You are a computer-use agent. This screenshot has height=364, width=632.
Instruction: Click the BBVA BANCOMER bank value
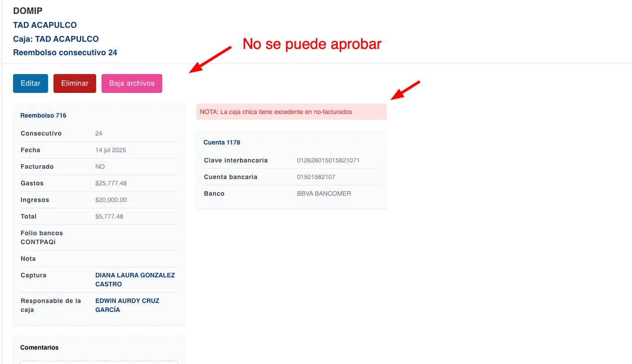tap(324, 193)
